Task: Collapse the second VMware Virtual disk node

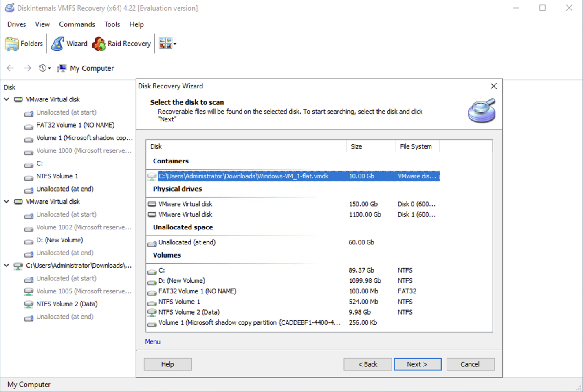Action: 7,202
